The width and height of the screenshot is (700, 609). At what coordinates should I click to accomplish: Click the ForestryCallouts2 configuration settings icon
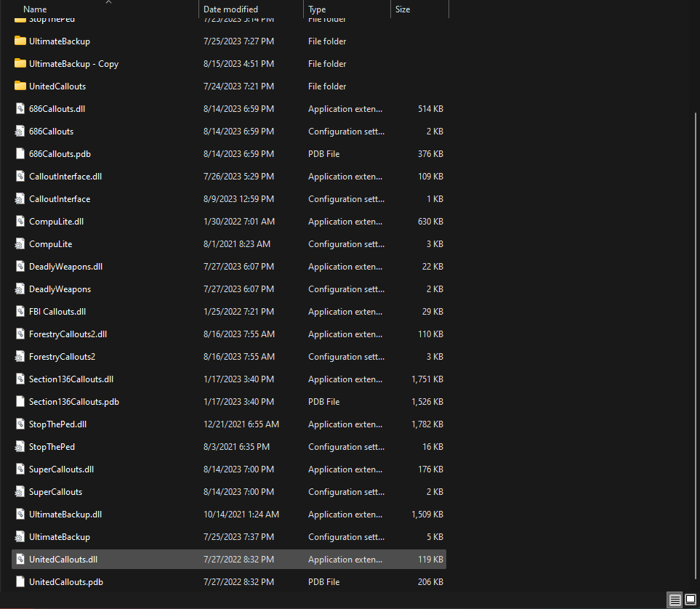[20, 356]
